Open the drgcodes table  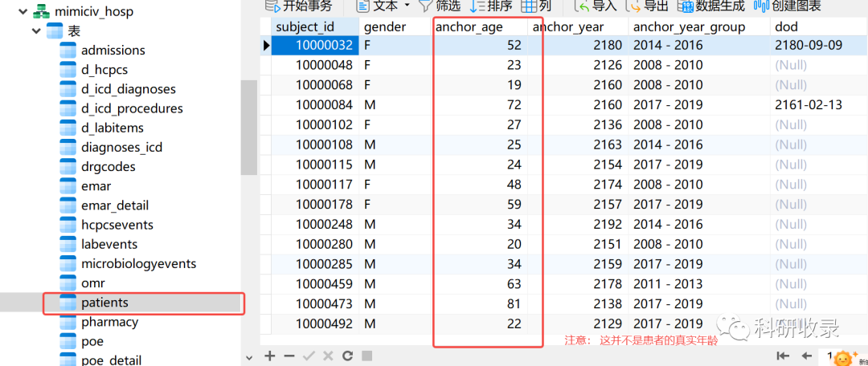point(108,166)
